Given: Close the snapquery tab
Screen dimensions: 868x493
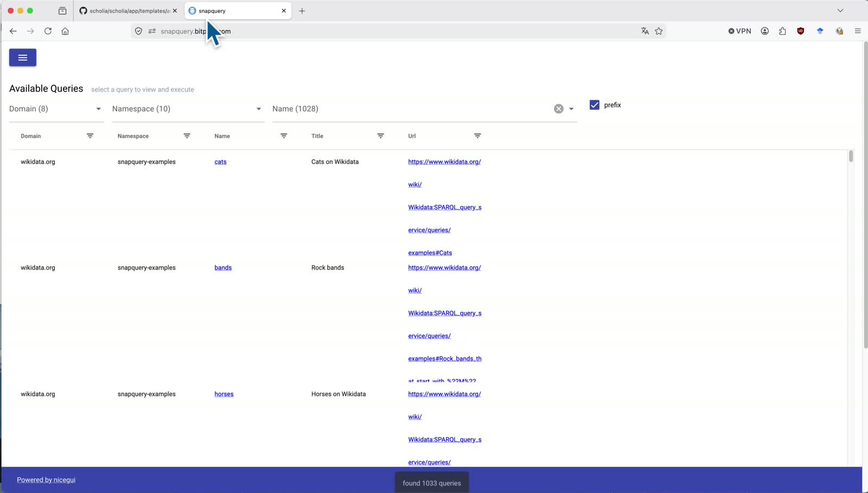Looking at the screenshot, I should click(x=284, y=11).
